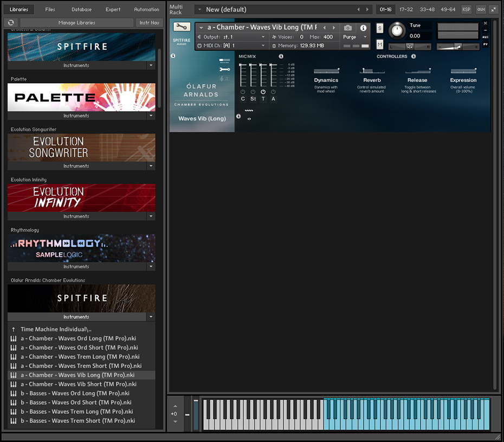This screenshot has width=504, height=442.
Task: Click the Evolution Songwriter library banner
Action: (81, 148)
